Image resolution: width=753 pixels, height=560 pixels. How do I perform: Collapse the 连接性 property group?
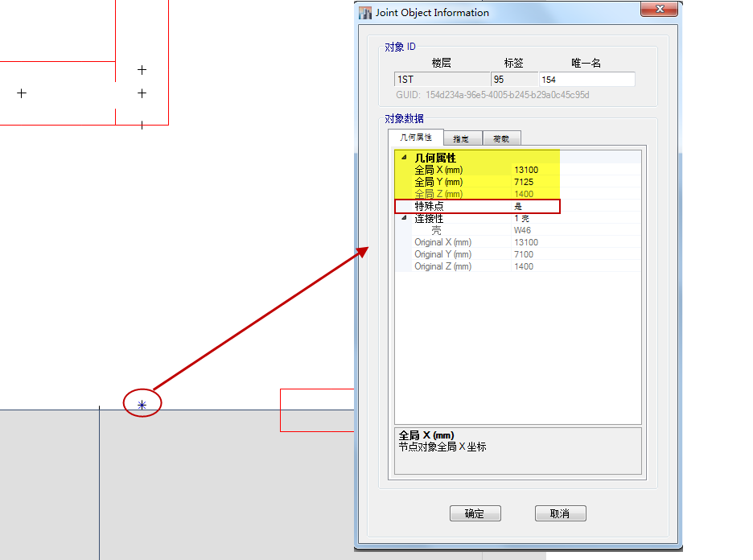(403, 219)
